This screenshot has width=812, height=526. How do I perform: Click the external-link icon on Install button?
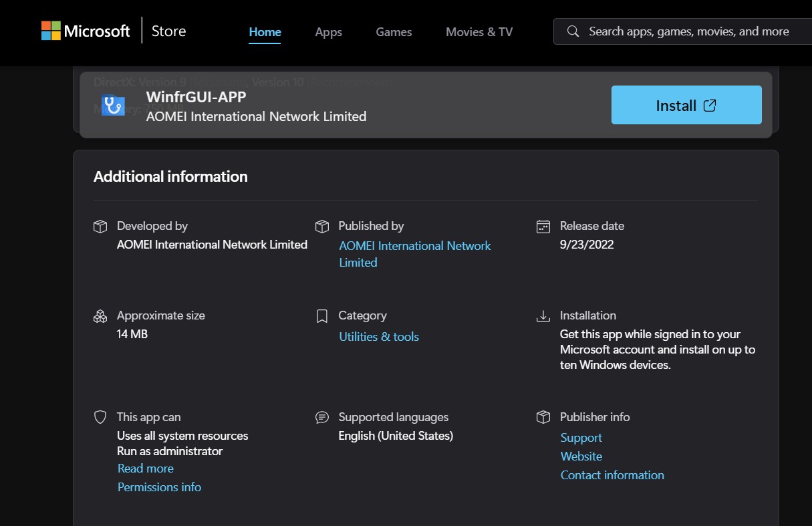710,105
